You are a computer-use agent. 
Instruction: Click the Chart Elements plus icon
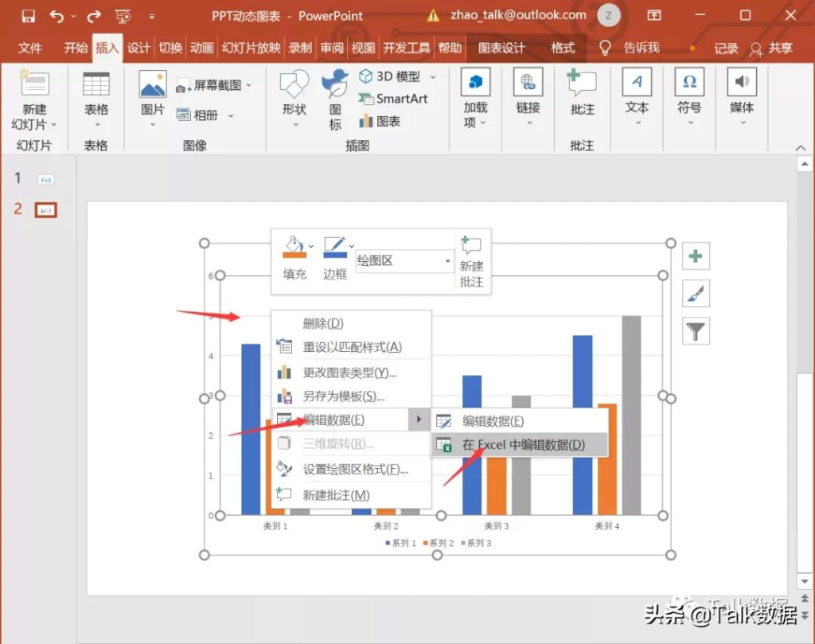coord(696,256)
